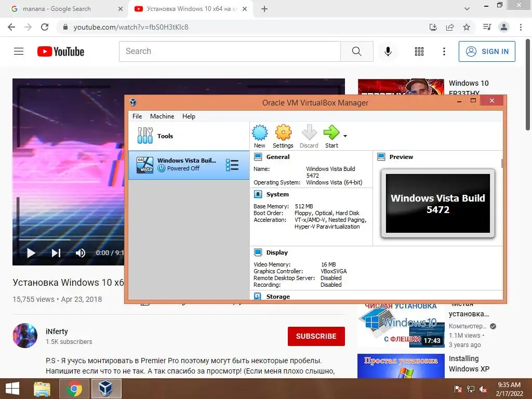Open the Chrome profile avatar

(504, 27)
